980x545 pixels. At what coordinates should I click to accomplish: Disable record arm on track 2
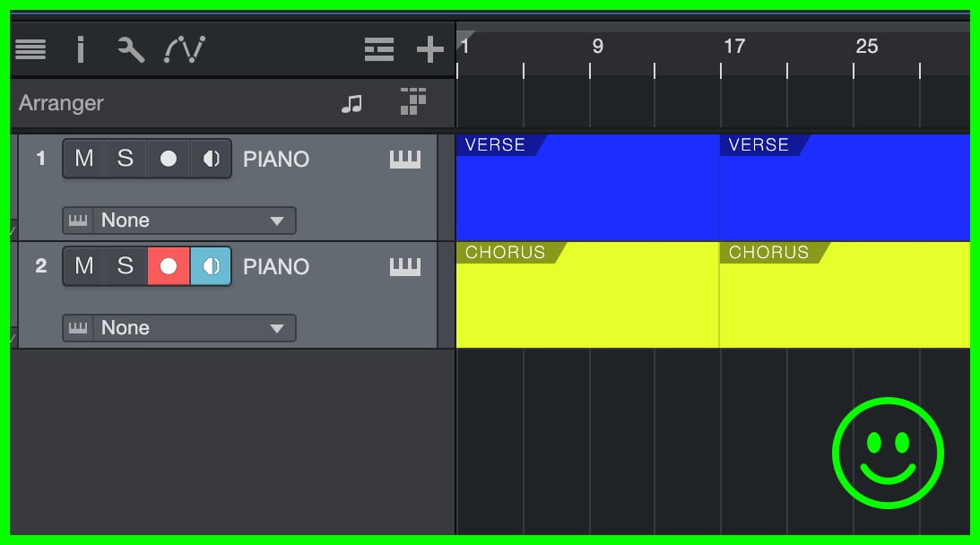coord(168,266)
